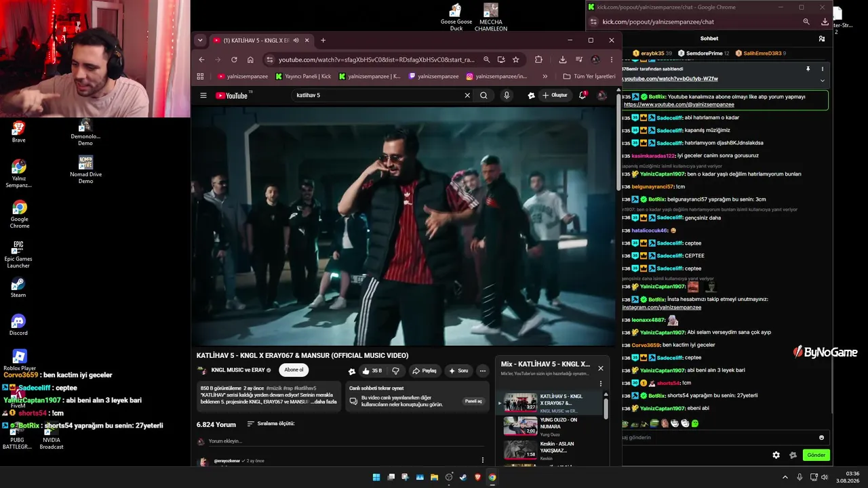The image size is (868, 488).
Task: Bookmark this page with the star icon
Action: point(515,60)
